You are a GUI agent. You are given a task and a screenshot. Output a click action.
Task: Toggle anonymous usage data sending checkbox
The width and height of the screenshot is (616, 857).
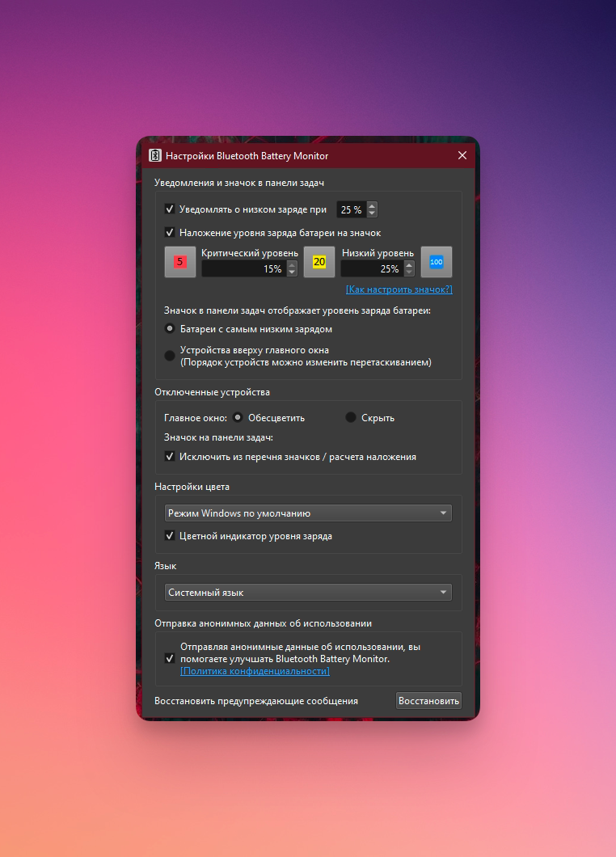(170, 659)
